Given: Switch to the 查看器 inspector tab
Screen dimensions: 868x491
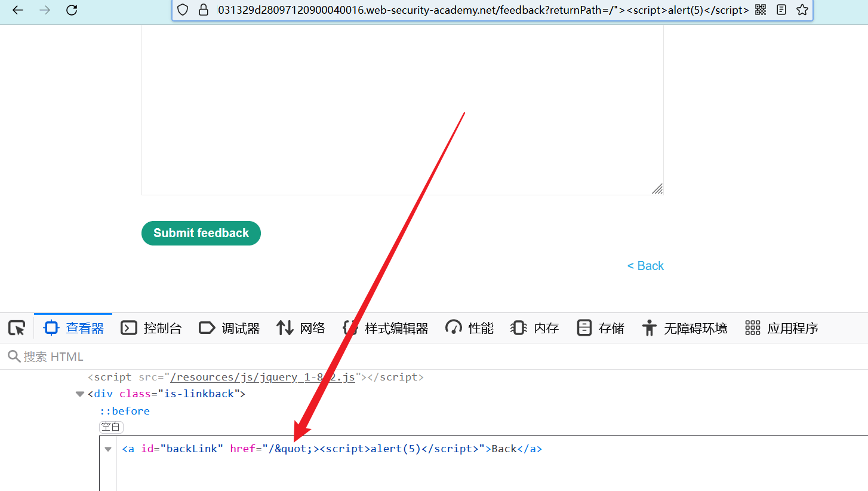Looking at the screenshot, I should [73, 328].
